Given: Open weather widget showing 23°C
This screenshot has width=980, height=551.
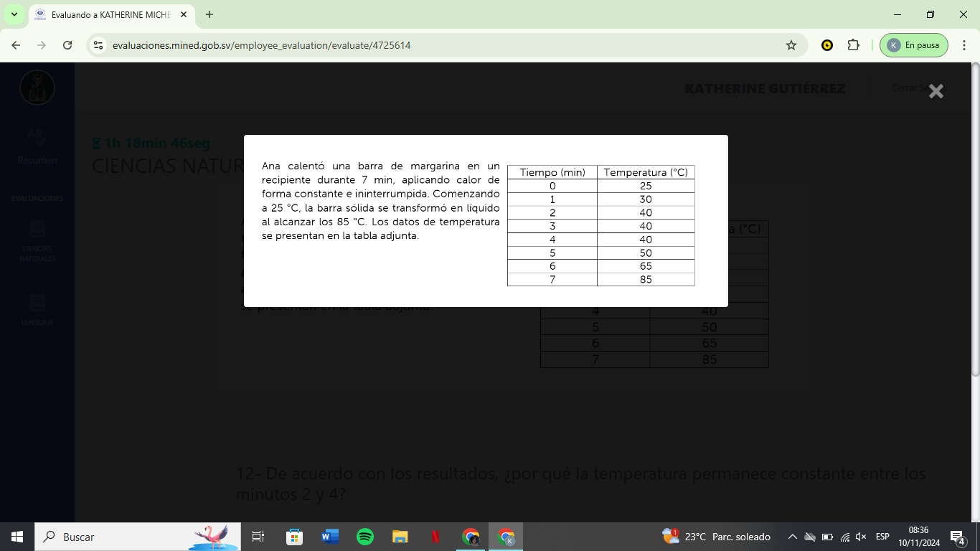Looking at the screenshot, I should [x=716, y=537].
